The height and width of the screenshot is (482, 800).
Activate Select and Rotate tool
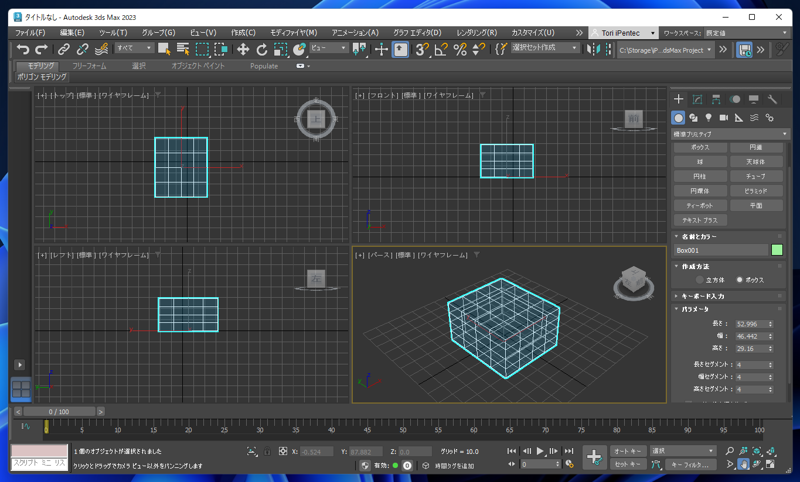(x=262, y=49)
